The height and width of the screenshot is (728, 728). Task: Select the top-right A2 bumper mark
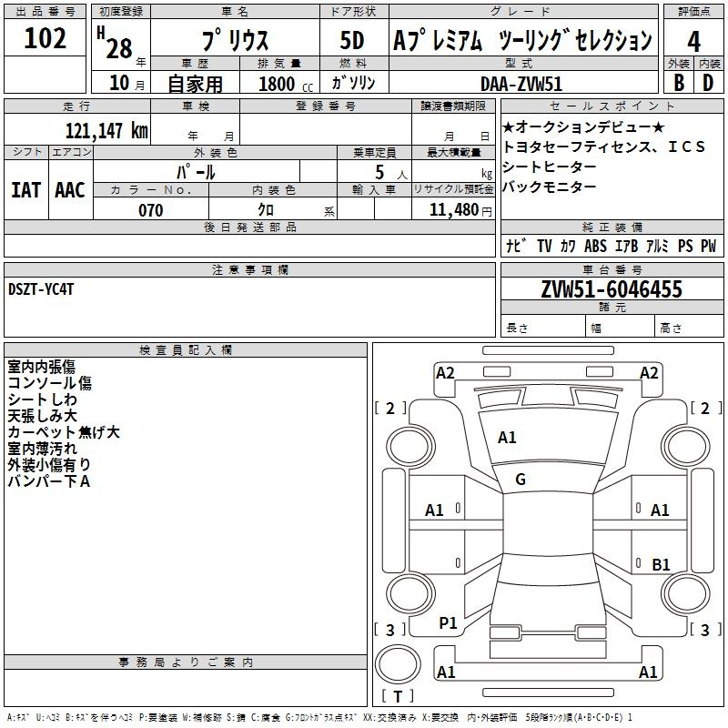tap(649, 373)
